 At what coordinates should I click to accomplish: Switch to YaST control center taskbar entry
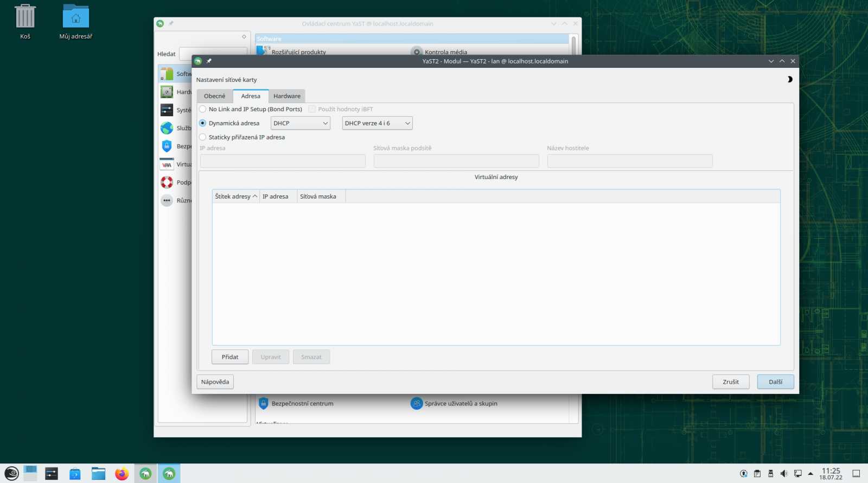point(145,474)
